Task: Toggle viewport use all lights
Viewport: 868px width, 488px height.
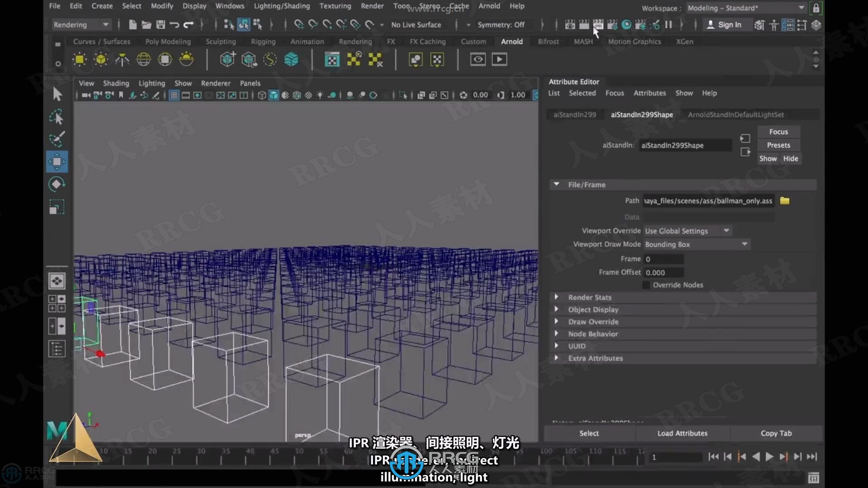Action: pyautogui.click(x=320, y=95)
